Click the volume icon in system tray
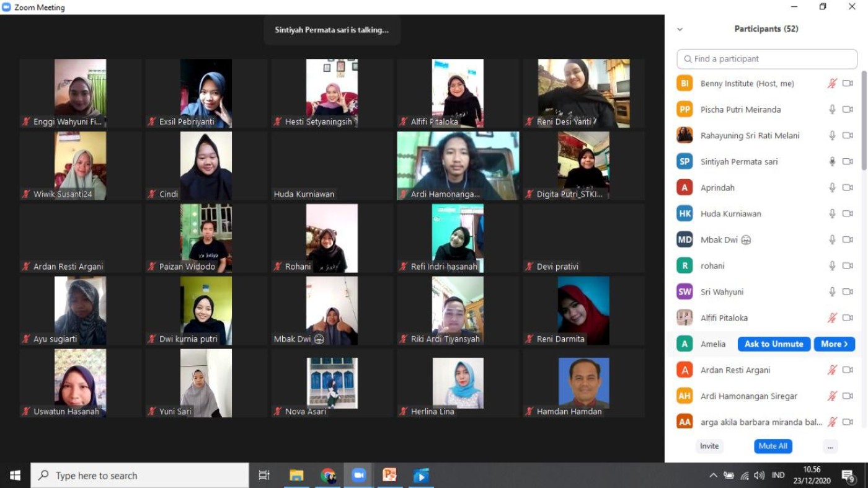The width and height of the screenshot is (868, 488). (760, 476)
